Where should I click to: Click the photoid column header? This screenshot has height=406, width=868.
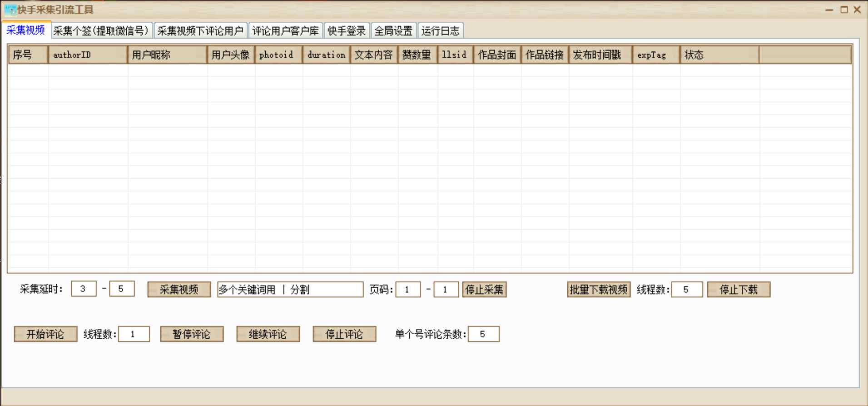pos(278,55)
